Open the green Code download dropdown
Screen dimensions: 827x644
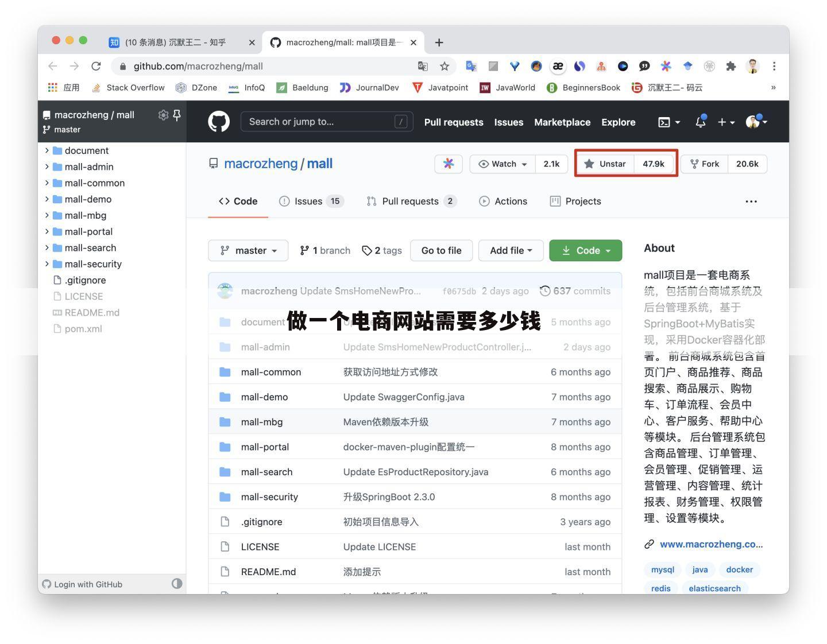[x=585, y=250]
